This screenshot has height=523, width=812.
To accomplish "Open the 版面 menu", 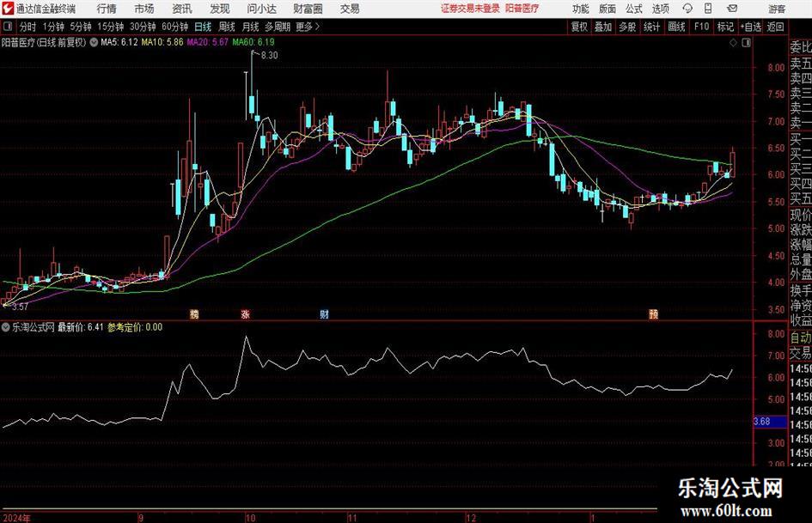I will click(x=607, y=9).
